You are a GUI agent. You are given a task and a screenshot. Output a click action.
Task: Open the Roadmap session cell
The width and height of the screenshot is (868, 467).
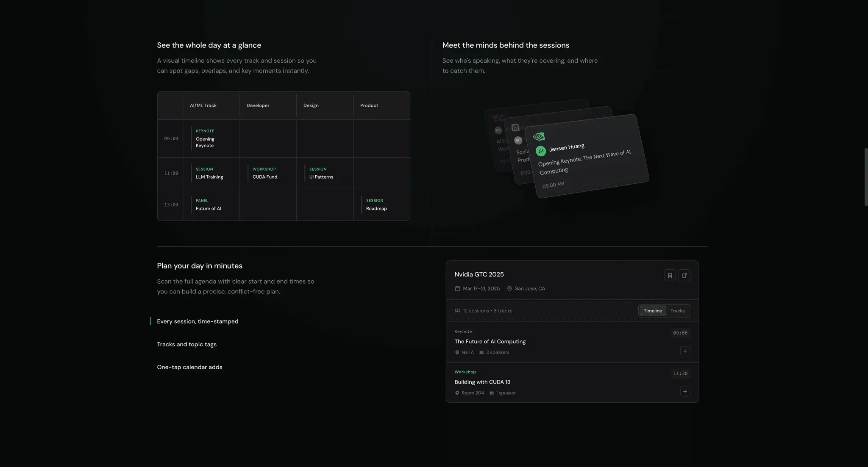pos(381,204)
